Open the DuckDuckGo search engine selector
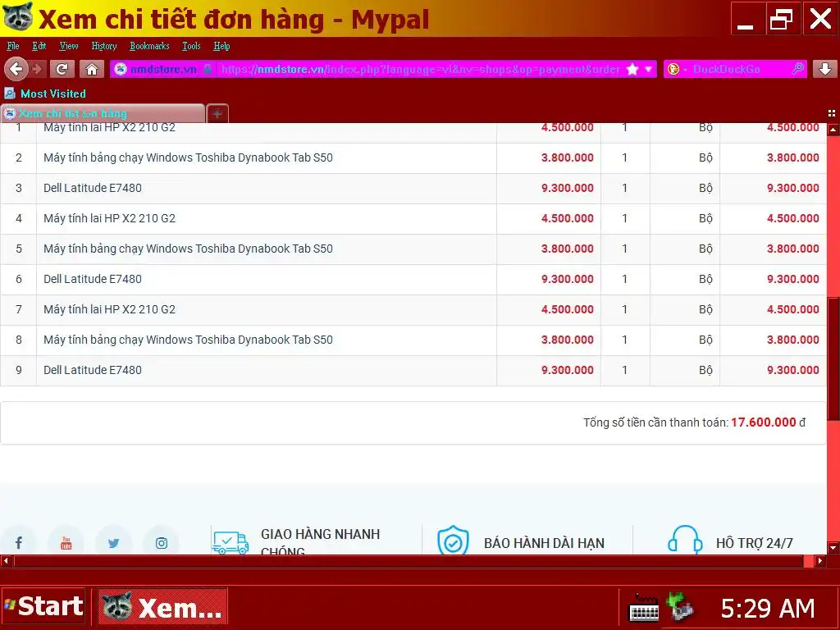The width and height of the screenshot is (840, 630). tap(676, 69)
